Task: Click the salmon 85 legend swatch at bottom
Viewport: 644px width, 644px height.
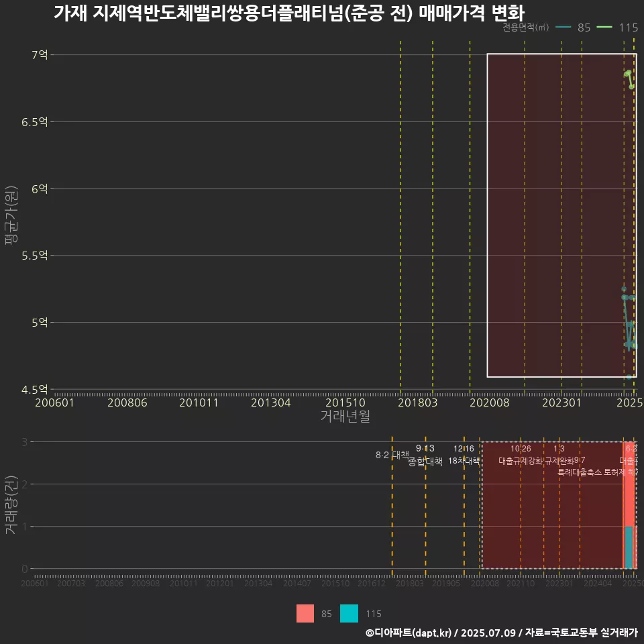Action: point(305,613)
